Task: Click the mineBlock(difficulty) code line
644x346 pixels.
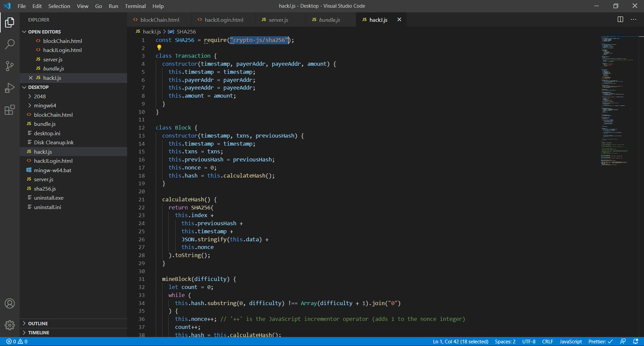Action: click(x=199, y=279)
